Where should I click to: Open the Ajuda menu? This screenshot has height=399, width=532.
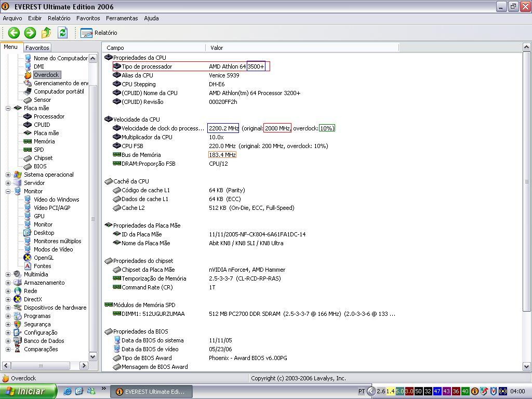pos(151,18)
